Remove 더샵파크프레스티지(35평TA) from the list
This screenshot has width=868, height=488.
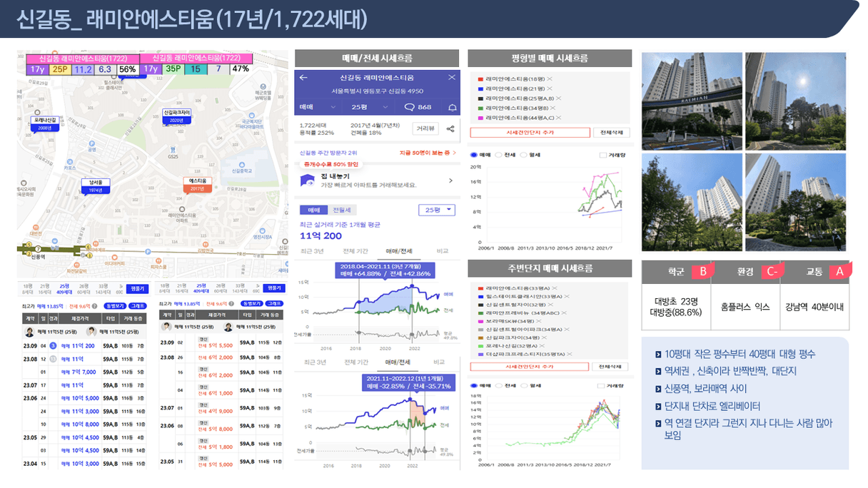click(569, 354)
